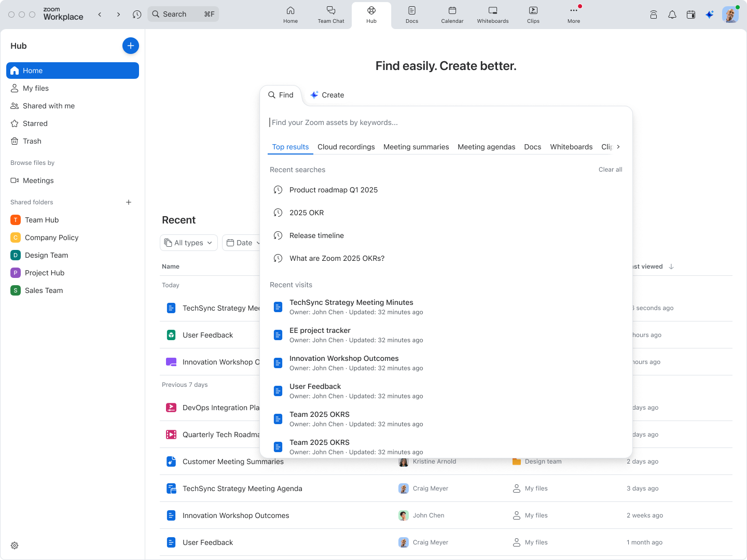
Task: Open the settings gear at bottom left
Action: [14, 545]
